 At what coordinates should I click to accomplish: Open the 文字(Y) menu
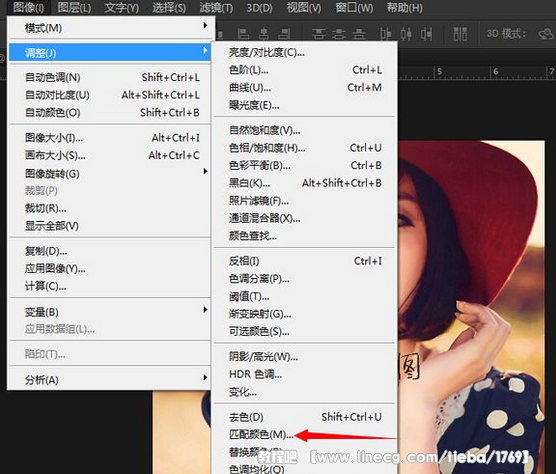coord(121,7)
